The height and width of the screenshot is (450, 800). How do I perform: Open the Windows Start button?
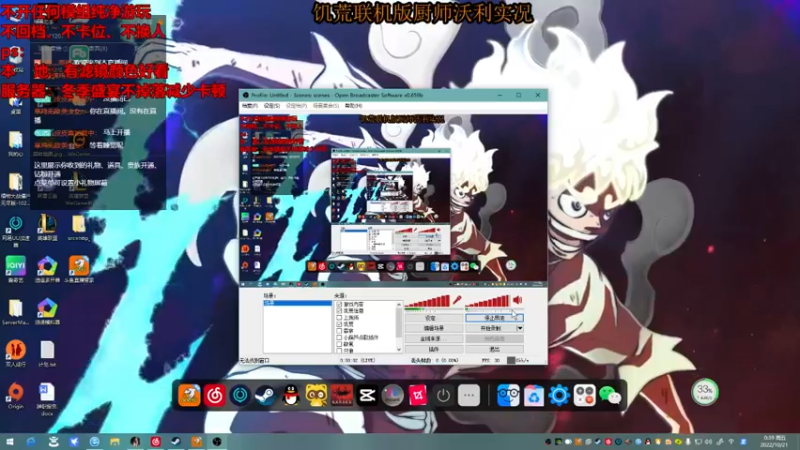coord(10,442)
